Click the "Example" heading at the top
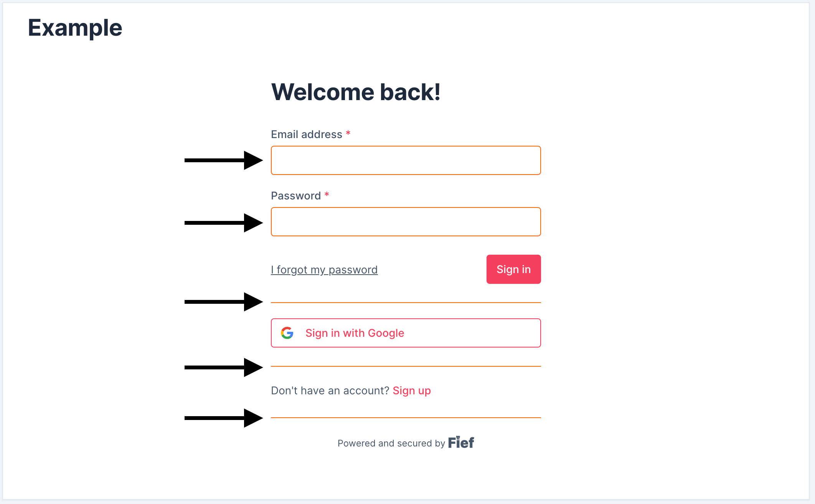 pos(75,28)
